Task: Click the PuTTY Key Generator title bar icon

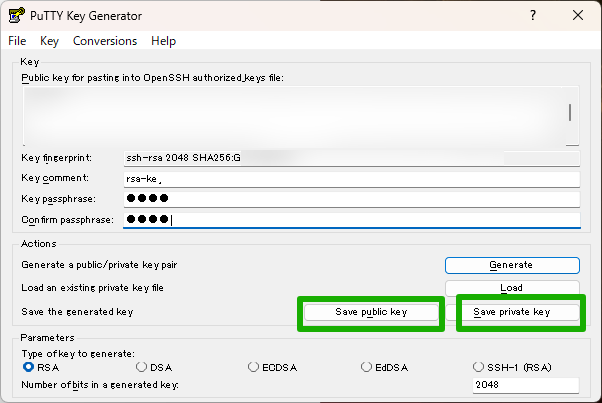Action: pos(17,16)
